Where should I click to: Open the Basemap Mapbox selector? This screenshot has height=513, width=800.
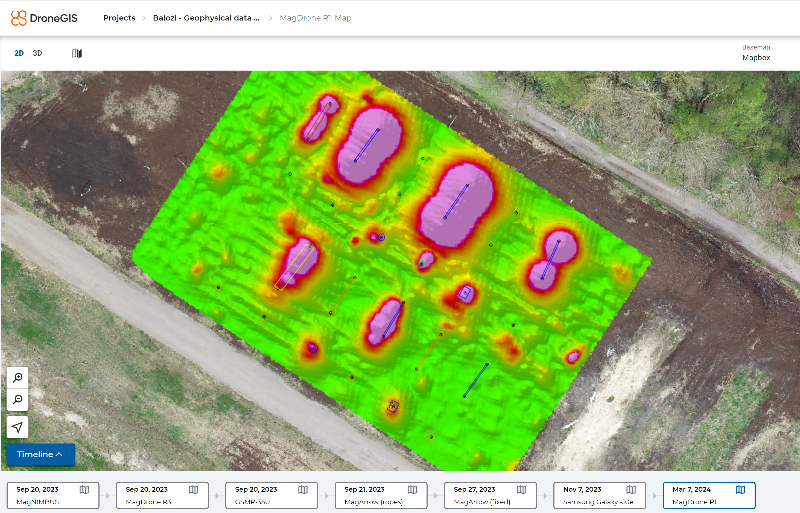[x=756, y=58]
